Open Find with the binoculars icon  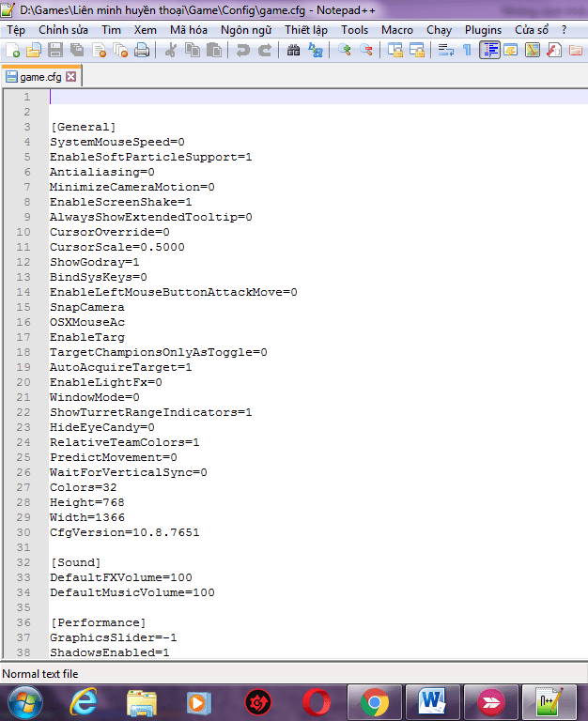(x=294, y=50)
